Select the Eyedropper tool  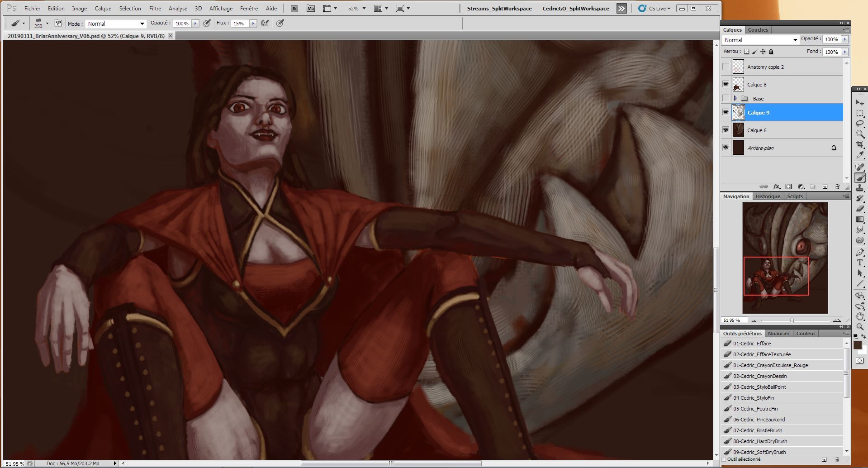pos(860,155)
